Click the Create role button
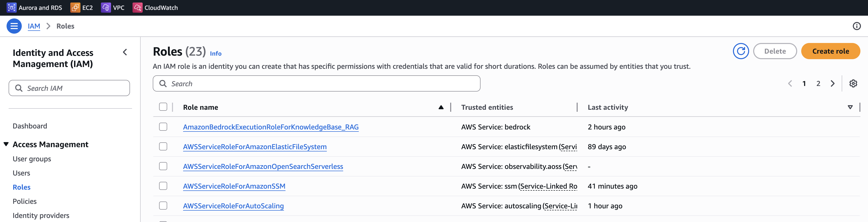This screenshot has width=868, height=222. (830, 51)
